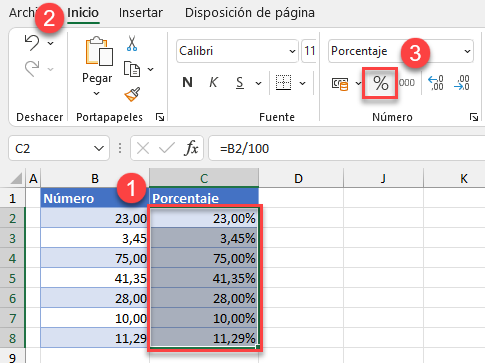The image size is (485, 363).
Task: Select column J header
Action: point(383,178)
